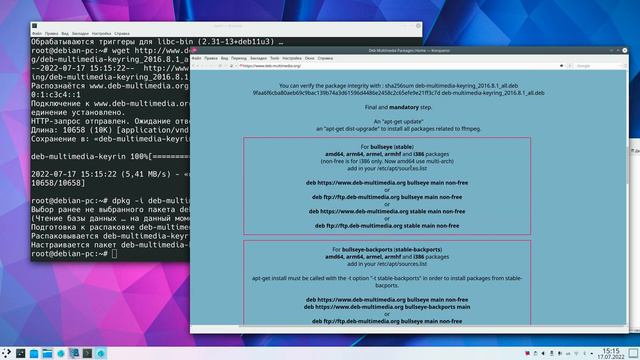Open the blue third icon in the taskbar
This screenshot has height=360, width=640.
(34, 353)
